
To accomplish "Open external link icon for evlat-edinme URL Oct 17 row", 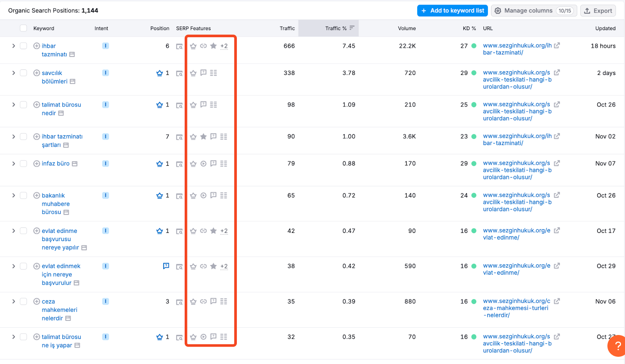I will tap(557, 231).
